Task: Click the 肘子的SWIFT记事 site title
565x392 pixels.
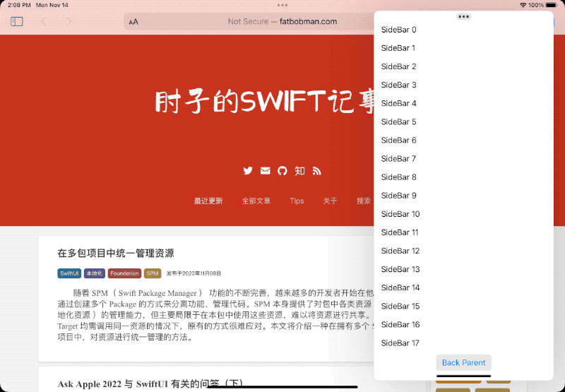Action: click(265, 102)
